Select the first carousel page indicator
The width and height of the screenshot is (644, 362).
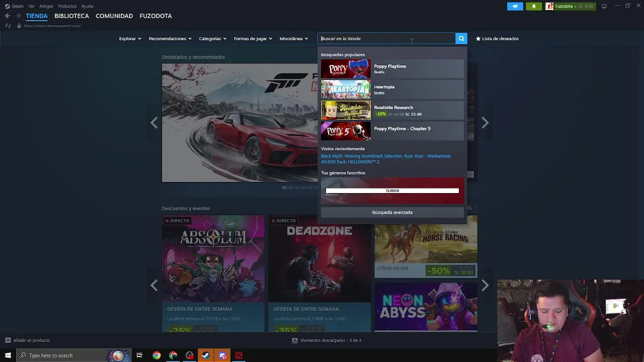click(x=284, y=188)
